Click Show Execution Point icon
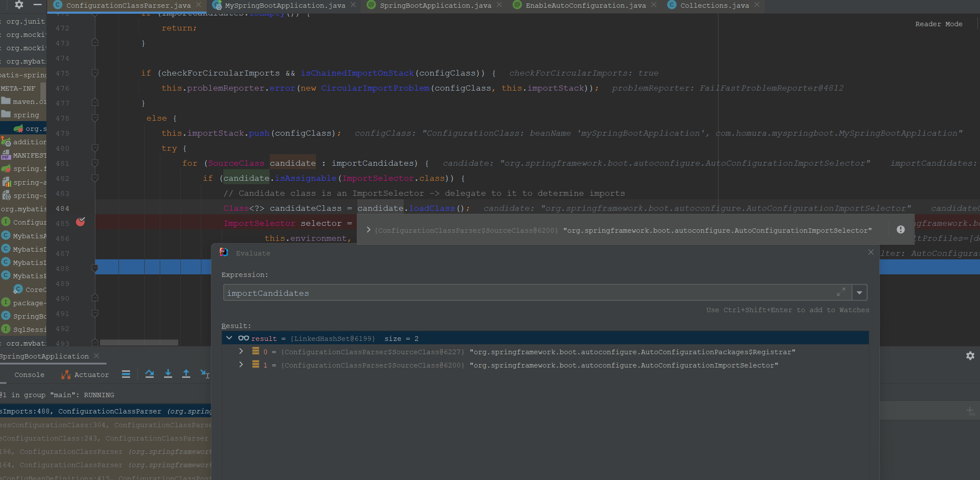This screenshot has height=480, width=980. [x=126, y=374]
